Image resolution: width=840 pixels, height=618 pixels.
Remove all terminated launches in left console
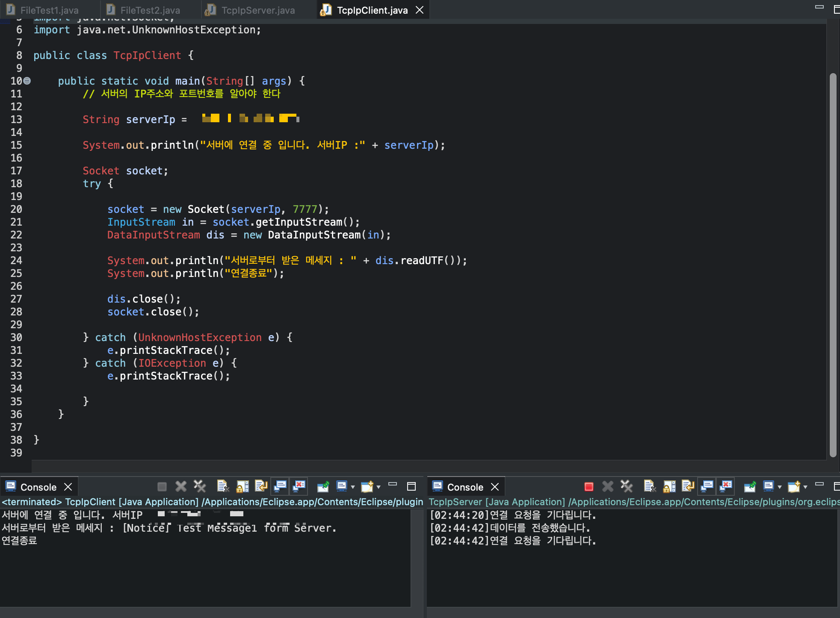coord(199,486)
